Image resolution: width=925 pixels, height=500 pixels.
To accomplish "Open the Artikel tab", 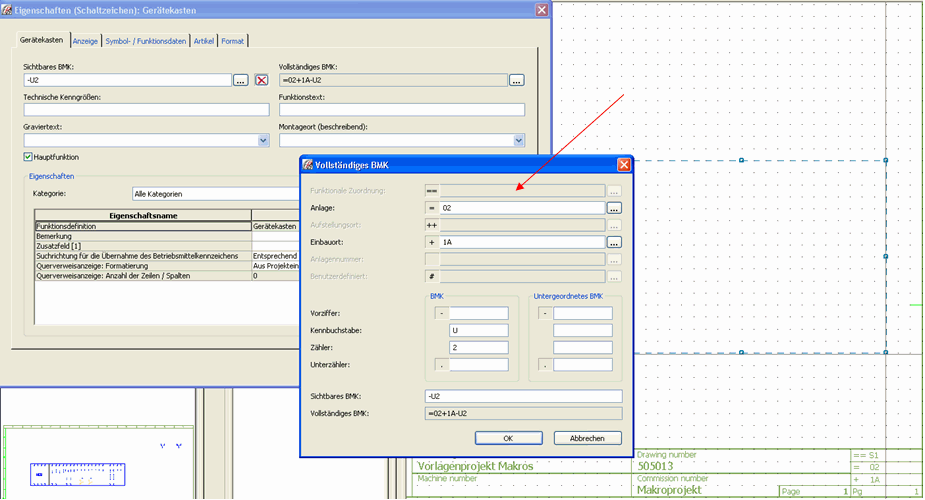I will click(204, 41).
